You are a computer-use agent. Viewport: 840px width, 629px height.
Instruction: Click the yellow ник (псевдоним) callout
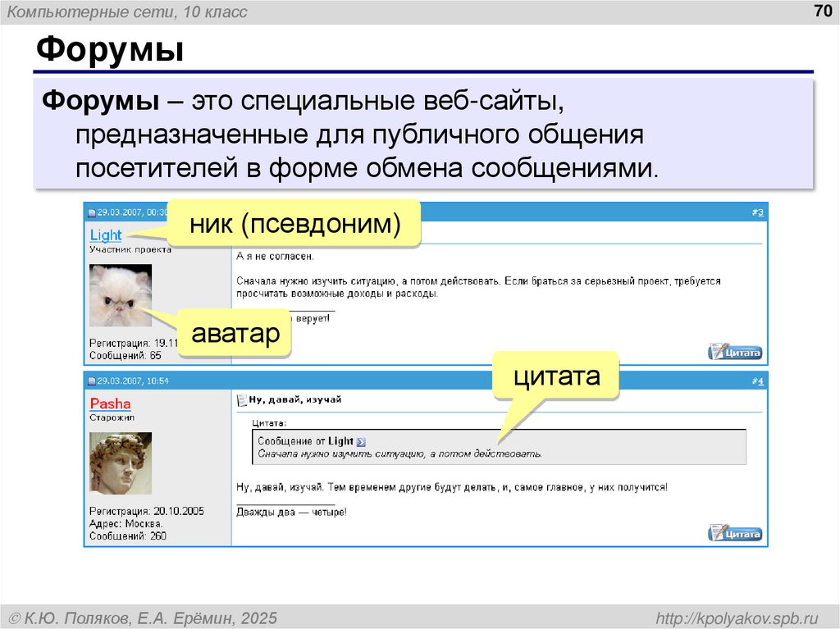coord(294,220)
